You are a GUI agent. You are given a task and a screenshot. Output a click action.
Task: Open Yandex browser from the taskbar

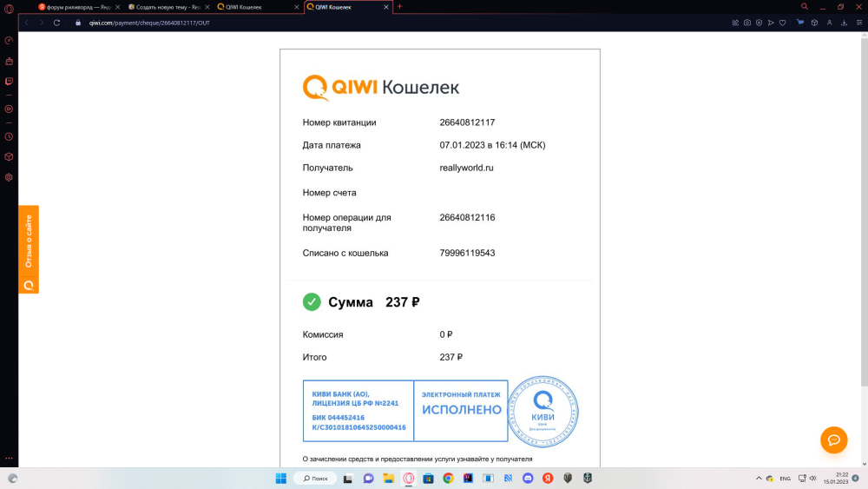[x=548, y=479]
